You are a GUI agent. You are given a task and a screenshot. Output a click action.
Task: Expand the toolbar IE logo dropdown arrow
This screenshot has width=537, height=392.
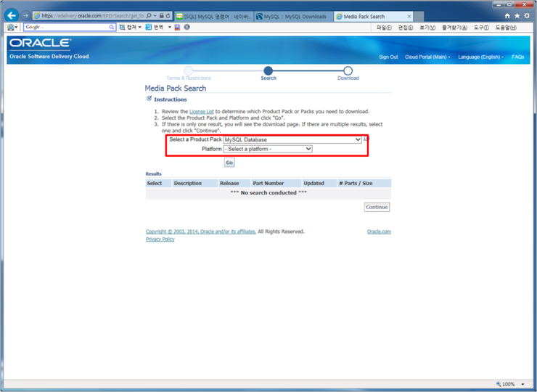[16, 28]
